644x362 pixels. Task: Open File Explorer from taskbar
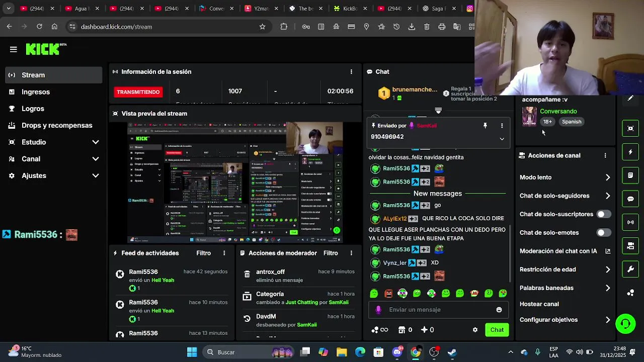[342, 352]
